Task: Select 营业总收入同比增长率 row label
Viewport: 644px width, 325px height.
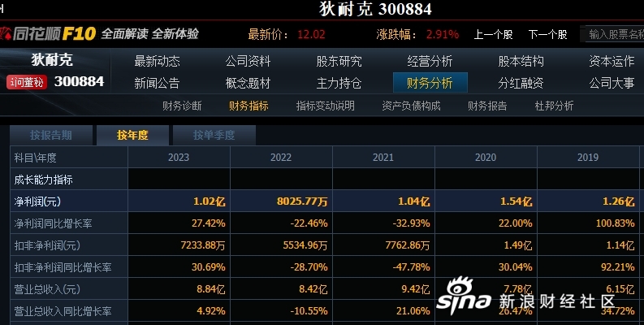Action: coord(63,311)
